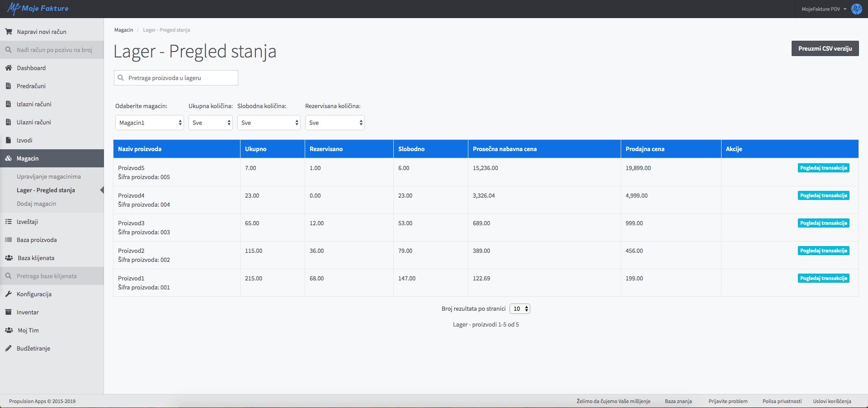Open Ulazni računi in sidebar
The width and height of the screenshot is (868, 408).
[52, 122]
